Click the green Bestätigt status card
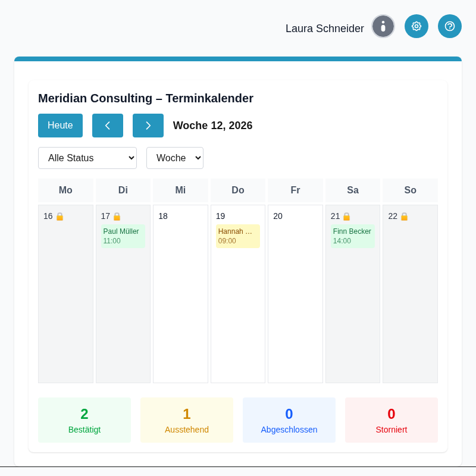 click(84, 420)
